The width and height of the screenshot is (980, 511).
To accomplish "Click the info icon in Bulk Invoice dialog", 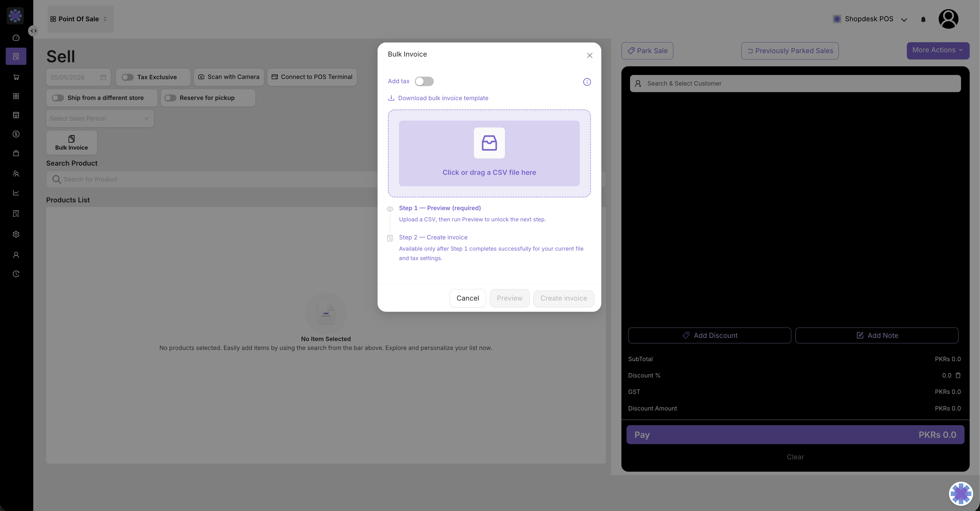I will click(x=587, y=82).
